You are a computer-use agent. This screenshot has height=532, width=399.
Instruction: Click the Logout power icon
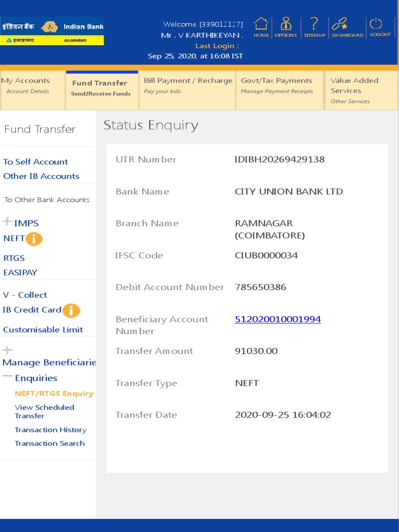(x=376, y=23)
